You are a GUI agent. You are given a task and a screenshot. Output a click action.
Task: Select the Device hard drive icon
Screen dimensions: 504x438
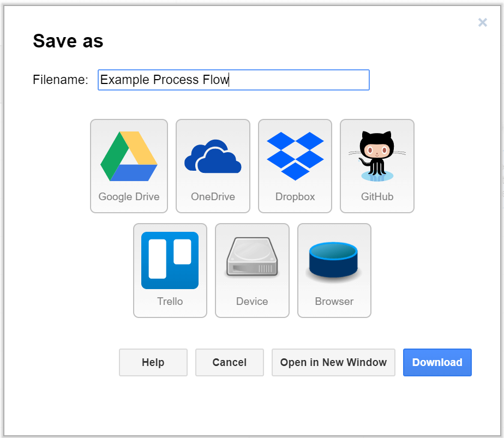pos(252,257)
